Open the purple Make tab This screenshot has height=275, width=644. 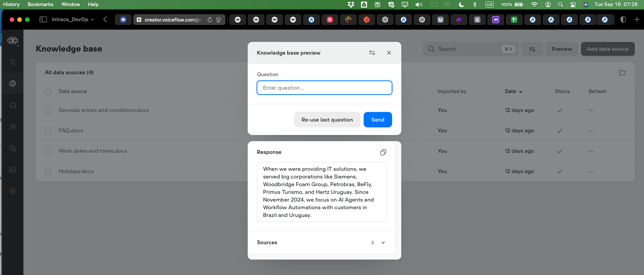pos(496,20)
